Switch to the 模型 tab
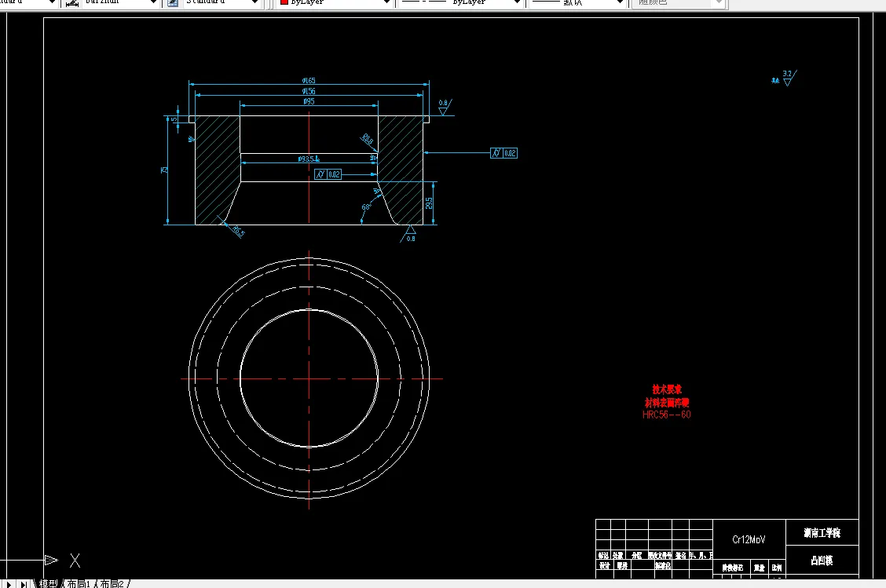Viewport: 886px width, 588px height. point(49,583)
